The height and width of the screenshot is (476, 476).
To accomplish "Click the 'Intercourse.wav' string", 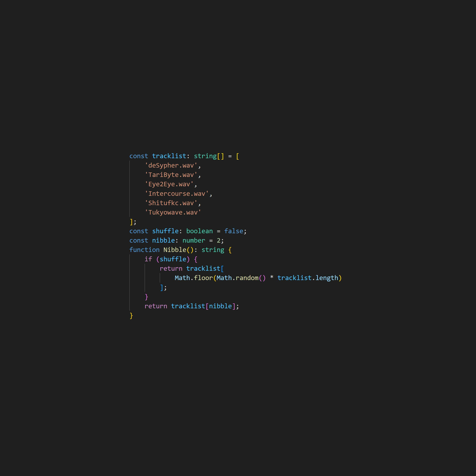I will 177,194.
